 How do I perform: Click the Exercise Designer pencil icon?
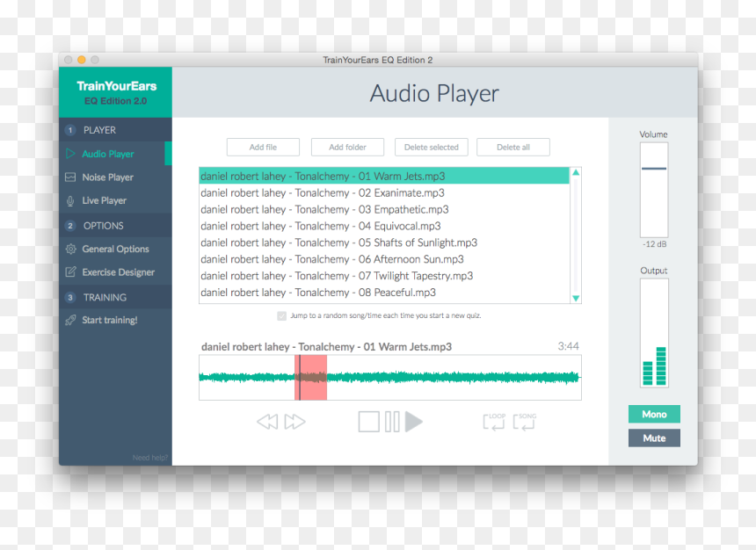coord(71,271)
